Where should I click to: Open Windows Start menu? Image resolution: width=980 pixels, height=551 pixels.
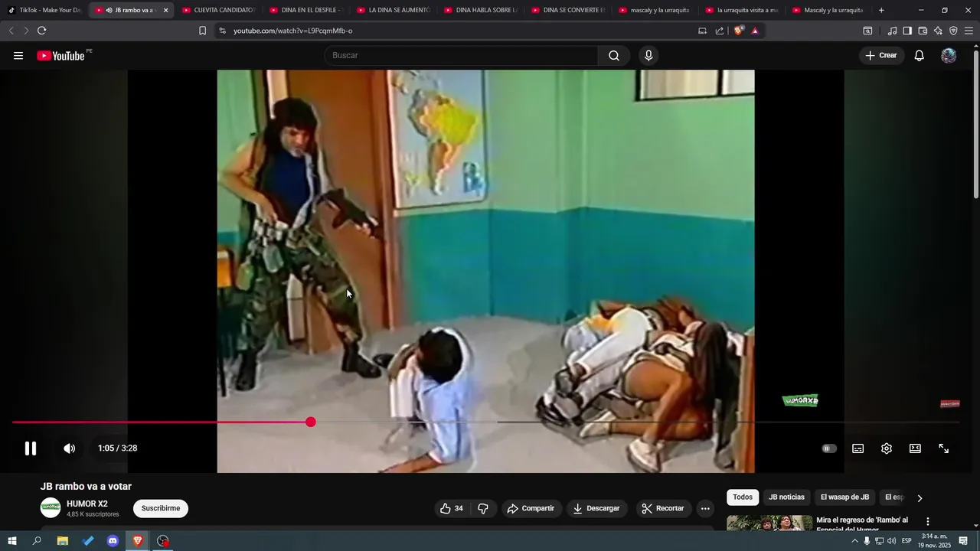tap(11, 541)
